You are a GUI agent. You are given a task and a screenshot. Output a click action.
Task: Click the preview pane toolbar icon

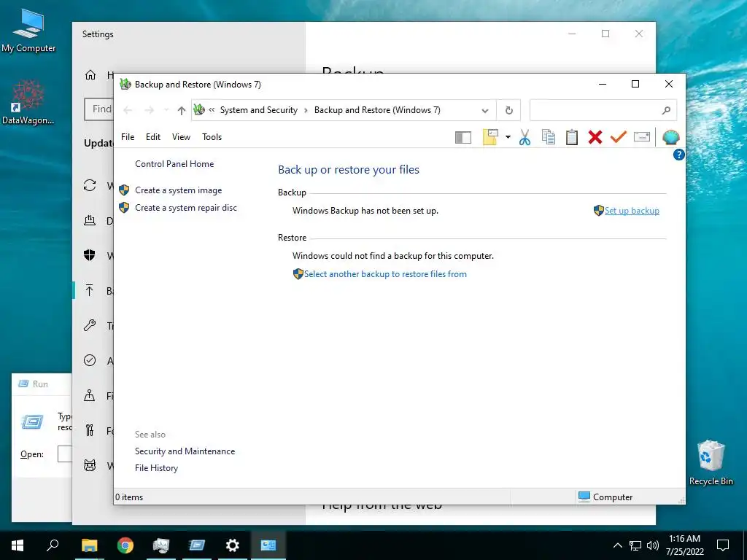pos(463,138)
